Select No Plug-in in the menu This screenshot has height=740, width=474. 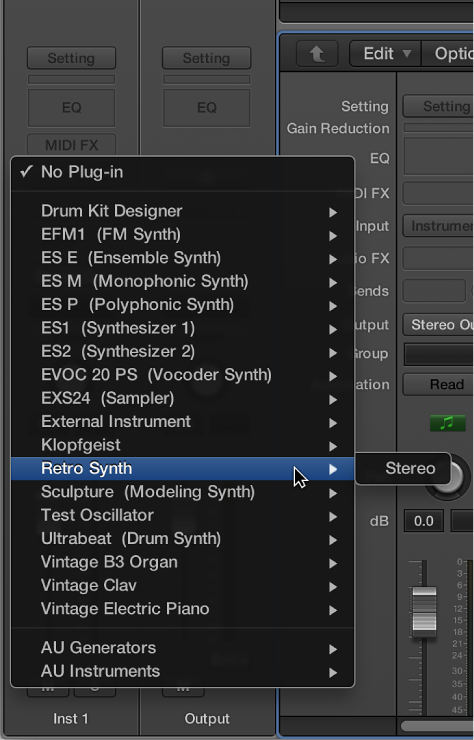[183, 172]
